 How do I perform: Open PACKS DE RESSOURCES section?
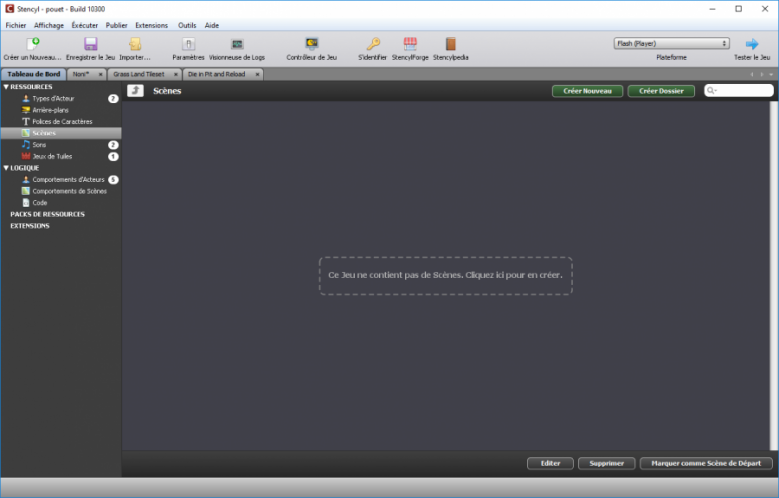click(48, 214)
